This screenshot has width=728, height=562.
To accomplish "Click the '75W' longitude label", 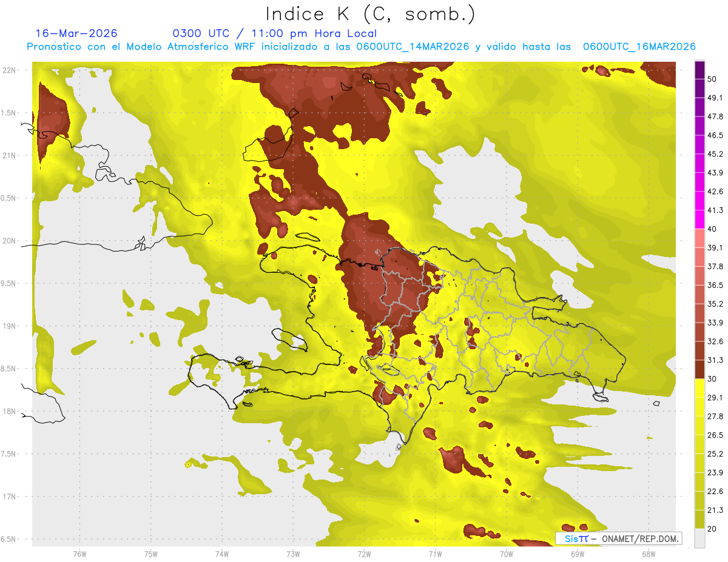I will 151,554.
